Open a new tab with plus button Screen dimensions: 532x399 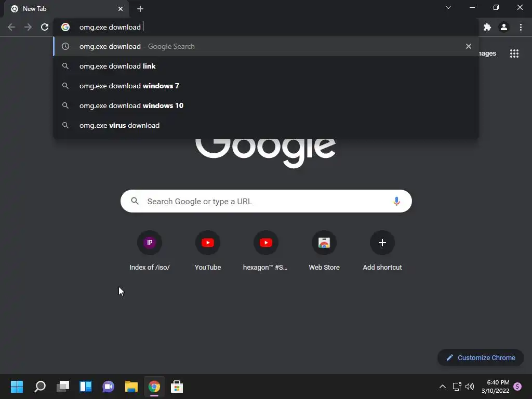(140, 9)
